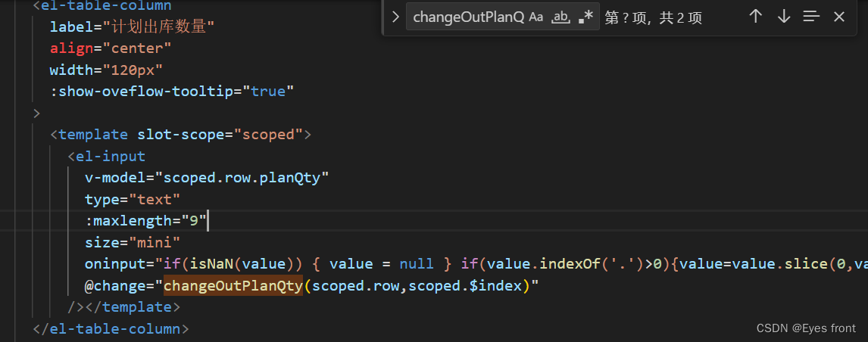
Task: Click the size="mini" attribute
Action: 133,242
